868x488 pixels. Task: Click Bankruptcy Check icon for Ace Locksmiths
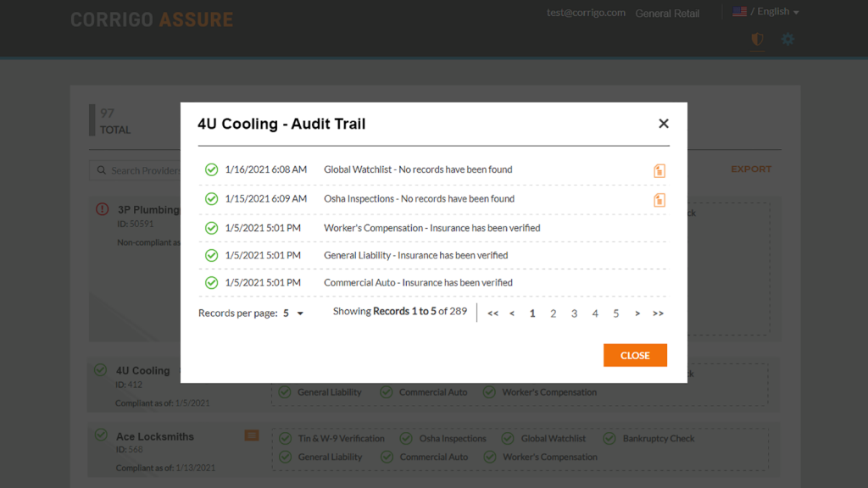click(609, 439)
